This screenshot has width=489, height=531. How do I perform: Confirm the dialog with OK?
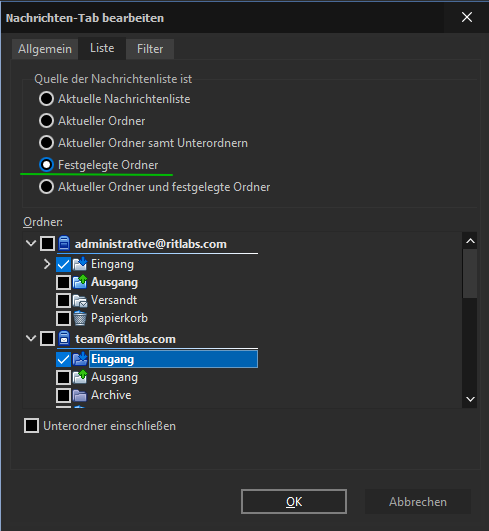pos(294,502)
